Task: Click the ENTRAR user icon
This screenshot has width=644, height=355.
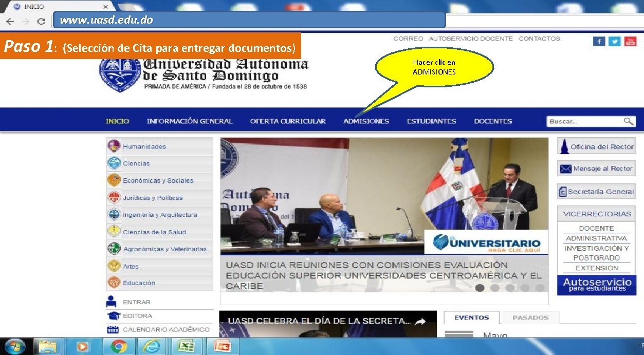Action: pyautogui.click(x=112, y=302)
